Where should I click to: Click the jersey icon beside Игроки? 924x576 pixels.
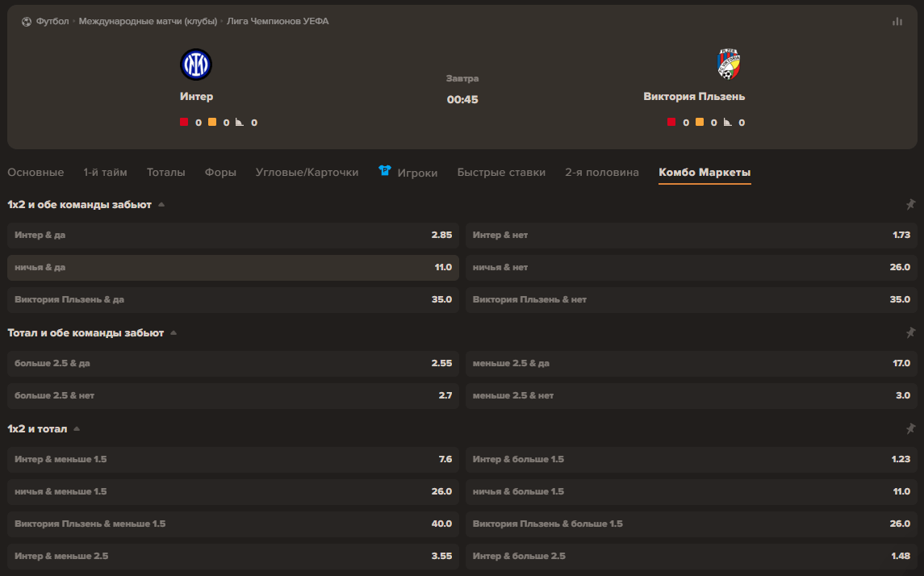[385, 171]
